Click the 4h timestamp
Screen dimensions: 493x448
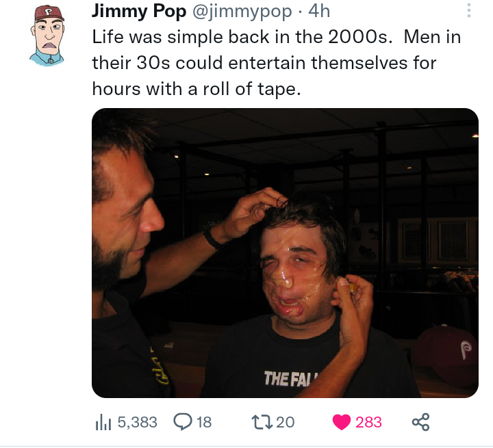(319, 12)
